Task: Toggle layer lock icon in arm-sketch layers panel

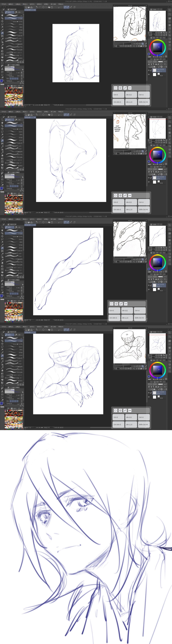Action: coord(156,64)
